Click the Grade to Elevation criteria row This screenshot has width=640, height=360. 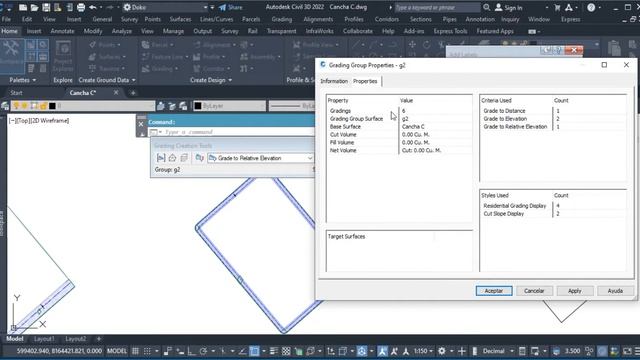pyautogui.click(x=553, y=119)
